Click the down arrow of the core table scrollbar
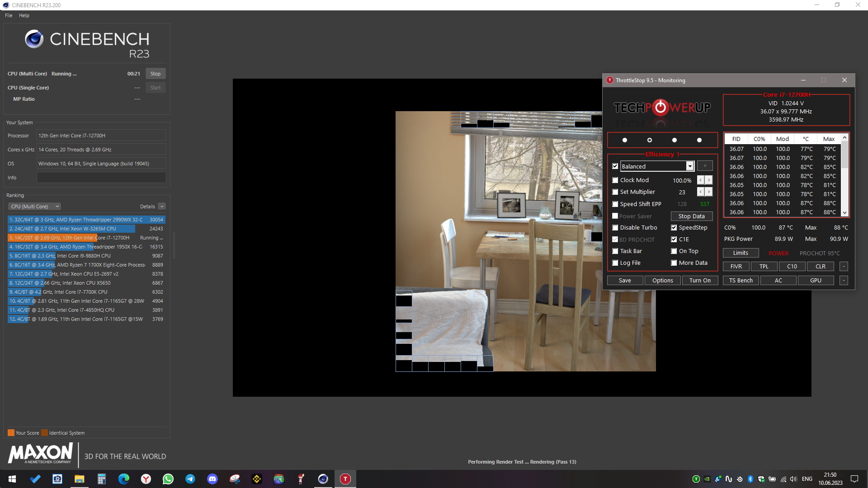This screenshot has width=868, height=488. 844,212
